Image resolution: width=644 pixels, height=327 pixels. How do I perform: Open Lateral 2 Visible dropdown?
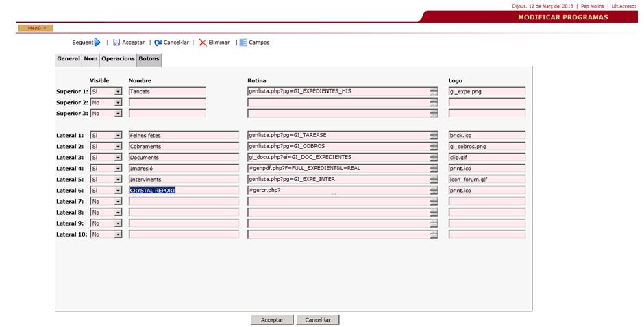click(x=106, y=147)
